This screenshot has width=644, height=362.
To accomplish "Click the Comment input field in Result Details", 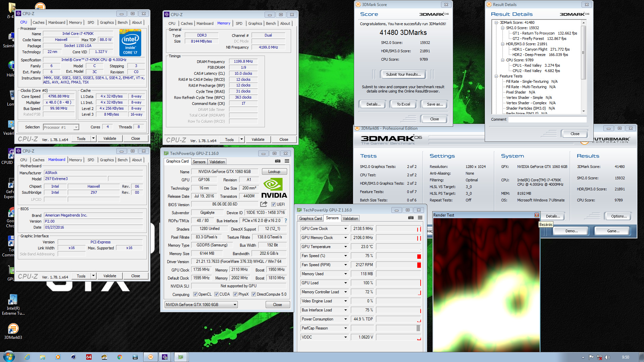I will pyautogui.click(x=547, y=119).
